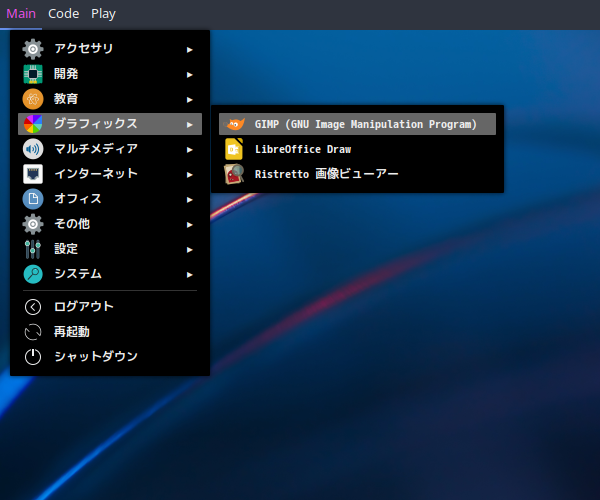The image size is (600, 500).
Task: Click the その他 gear icon
Action: pos(33,224)
